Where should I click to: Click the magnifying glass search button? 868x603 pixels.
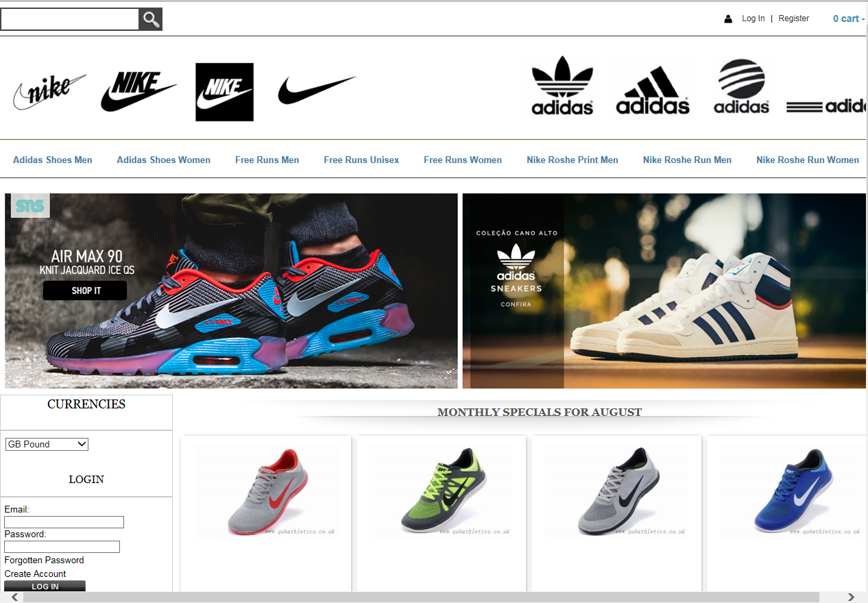click(151, 19)
